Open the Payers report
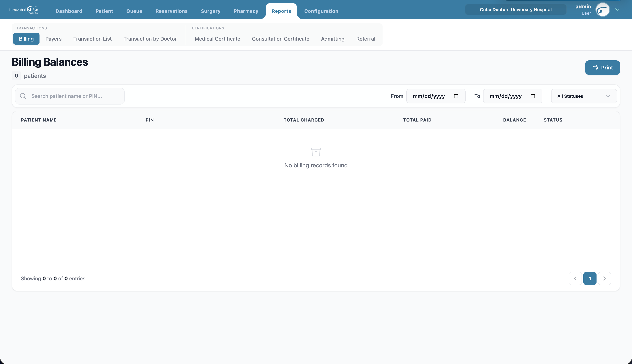 click(53, 39)
